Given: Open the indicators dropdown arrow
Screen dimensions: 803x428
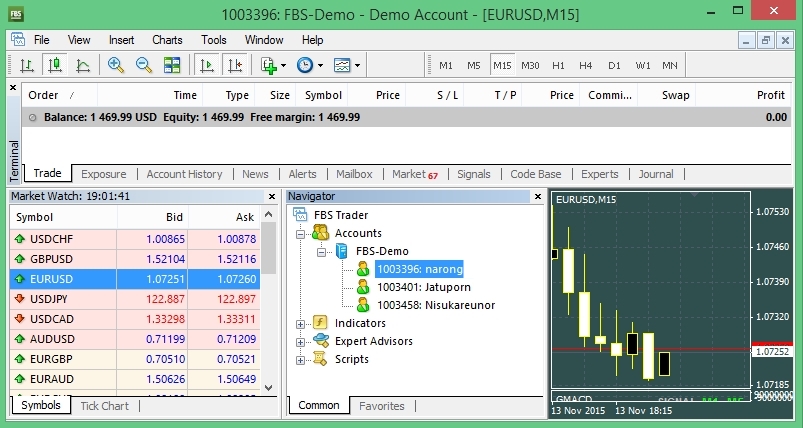Looking at the screenshot, I should (283, 66).
